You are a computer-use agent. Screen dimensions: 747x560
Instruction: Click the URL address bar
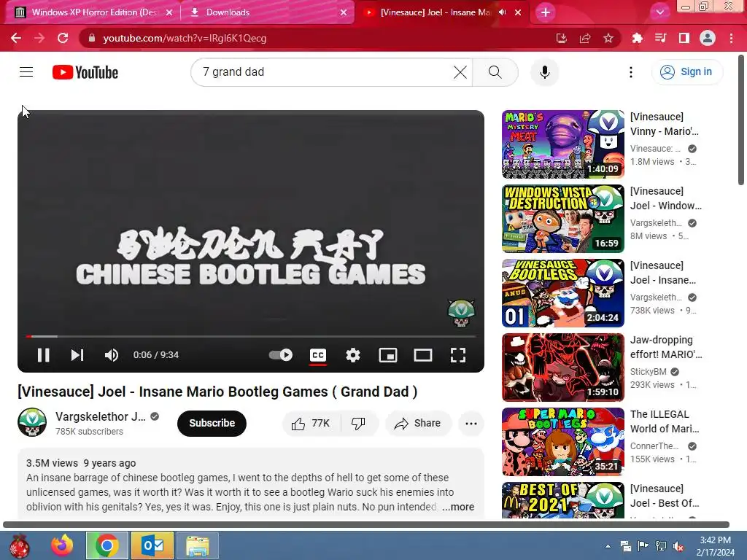click(x=314, y=38)
